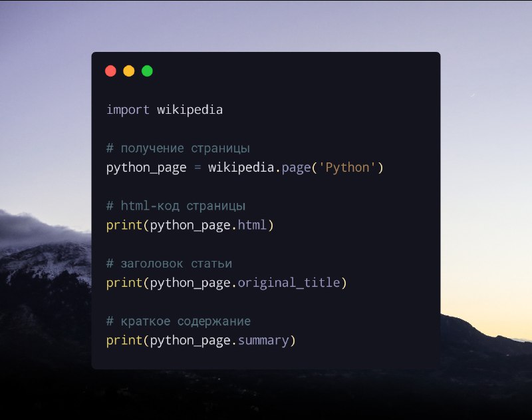The image size is (532, 420).
Task: Click the yellow minimize dot
Action: pyautogui.click(x=129, y=71)
